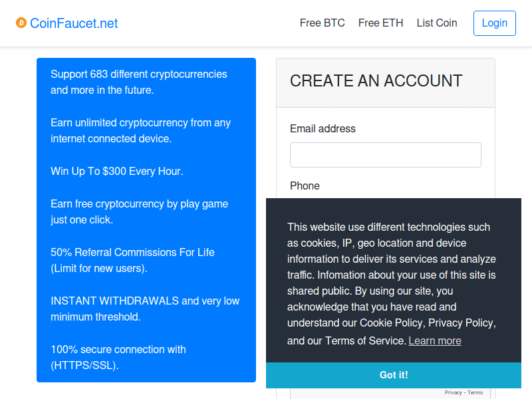Open the Terms link near the page footer

pyautogui.click(x=475, y=392)
